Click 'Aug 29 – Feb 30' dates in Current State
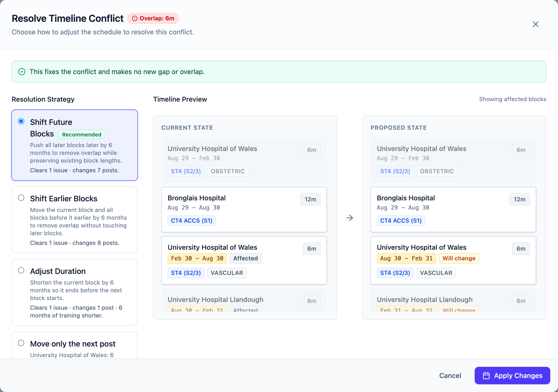558x392 pixels. click(x=194, y=158)
